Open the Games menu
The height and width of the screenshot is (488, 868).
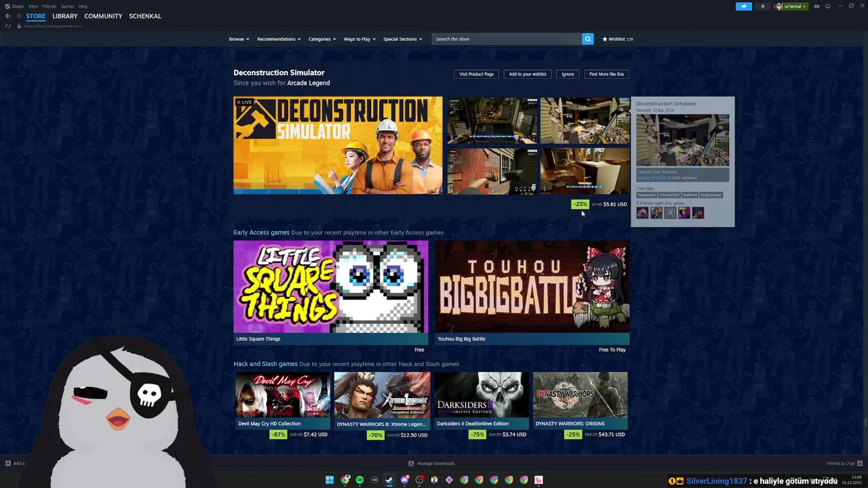pos(67,6)
